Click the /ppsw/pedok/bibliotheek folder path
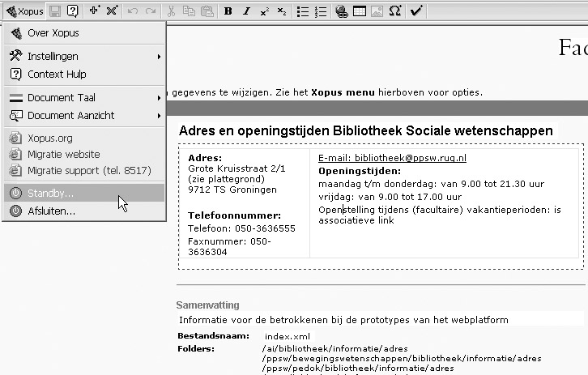588x375 pixels. 358,368
